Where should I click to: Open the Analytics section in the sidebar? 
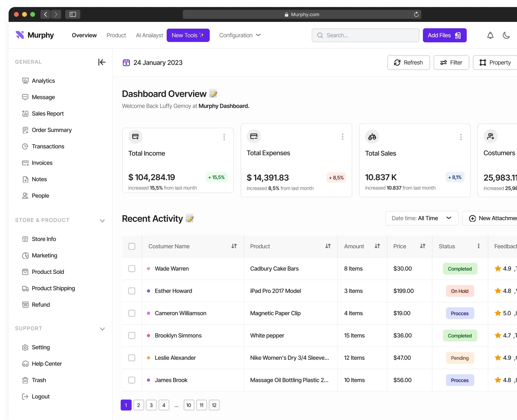[x=43, y=81]
